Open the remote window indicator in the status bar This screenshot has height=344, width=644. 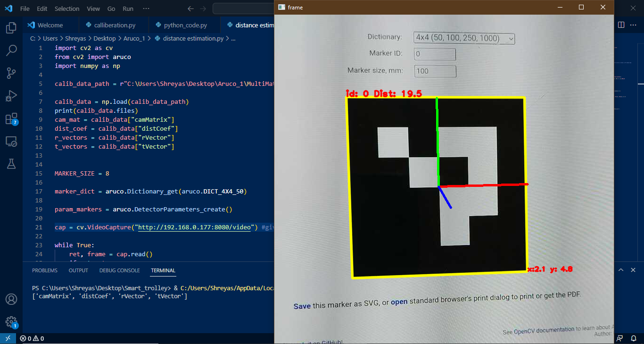pos(8,338)
